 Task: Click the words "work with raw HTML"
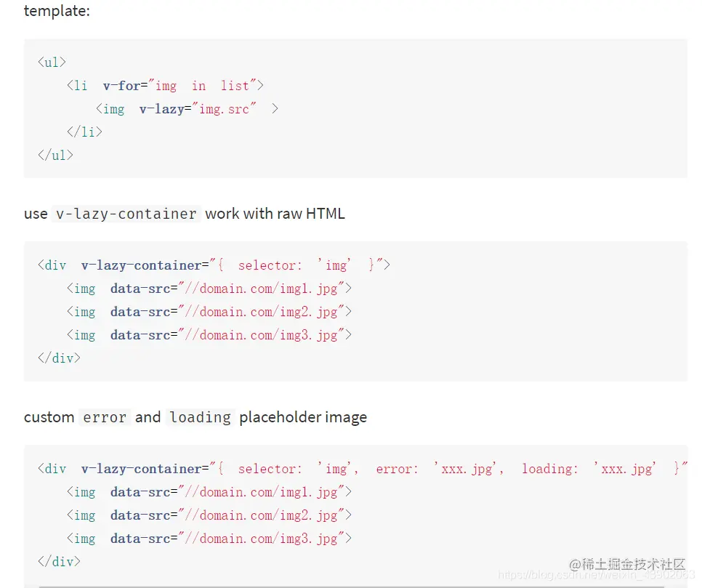[275, 214]
